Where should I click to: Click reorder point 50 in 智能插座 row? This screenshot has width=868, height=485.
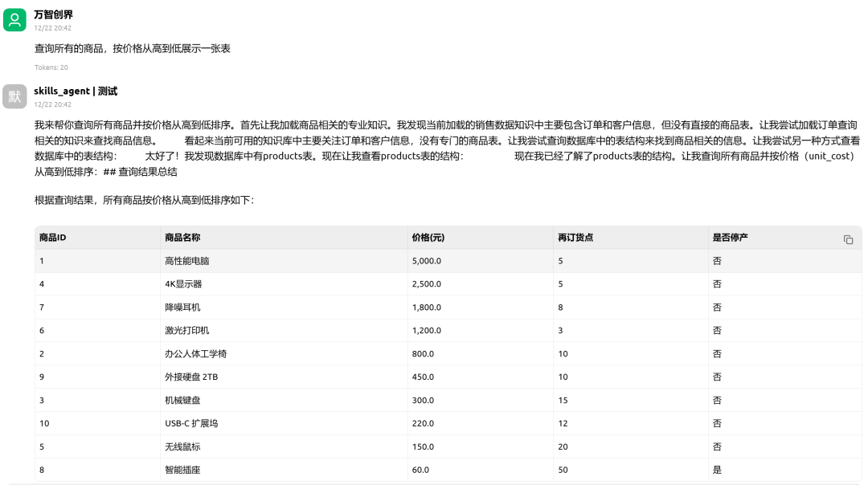(x=563, y=470)
